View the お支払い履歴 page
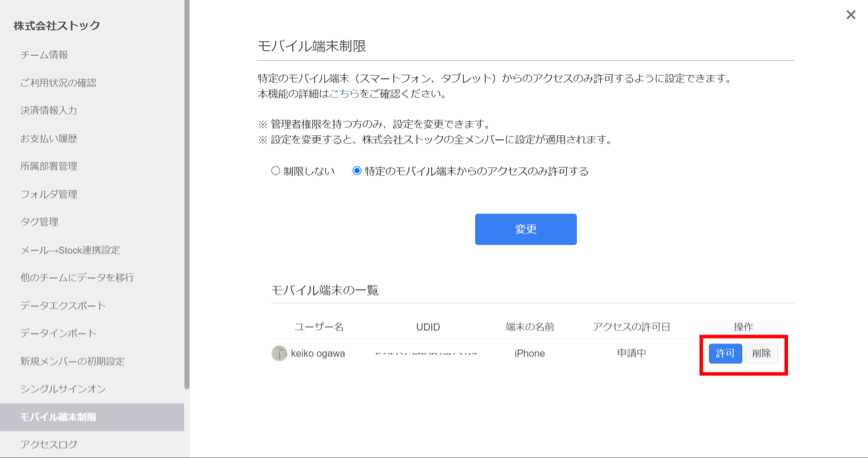Viewport: 868px width, 458px height. 49,138
